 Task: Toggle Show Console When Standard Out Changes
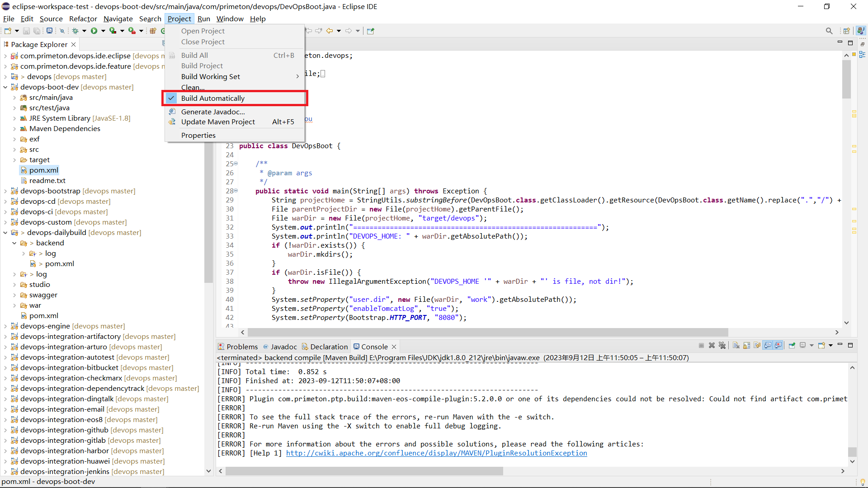pos(768,346)
